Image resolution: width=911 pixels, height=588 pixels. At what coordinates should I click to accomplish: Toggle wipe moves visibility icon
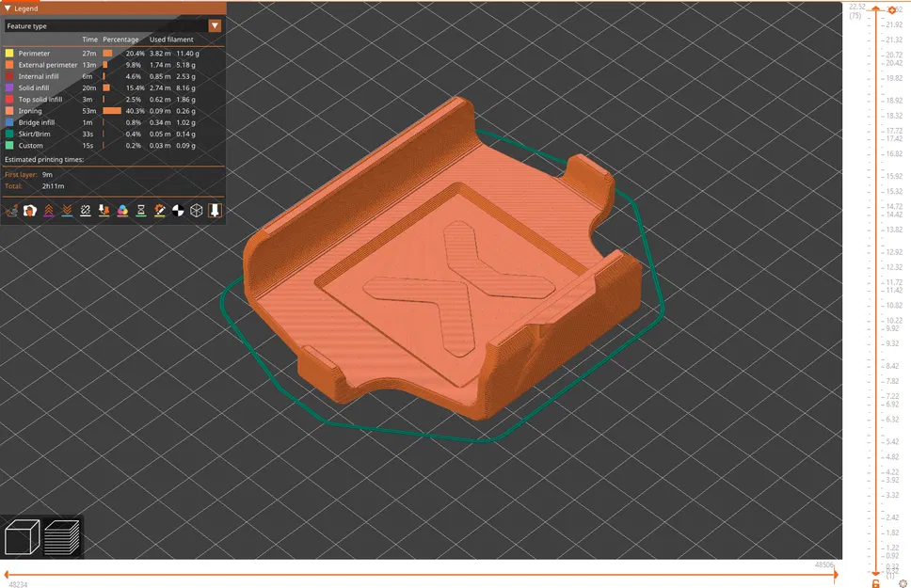pyautogui.click(x=29, y=211)
